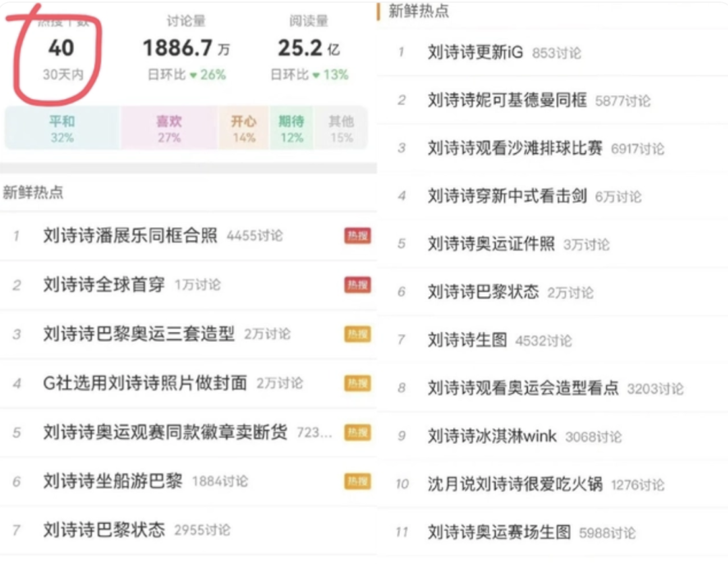
Task: Click the 阅读量 25.2亿 statistic
Action: [x=309, y=48]
